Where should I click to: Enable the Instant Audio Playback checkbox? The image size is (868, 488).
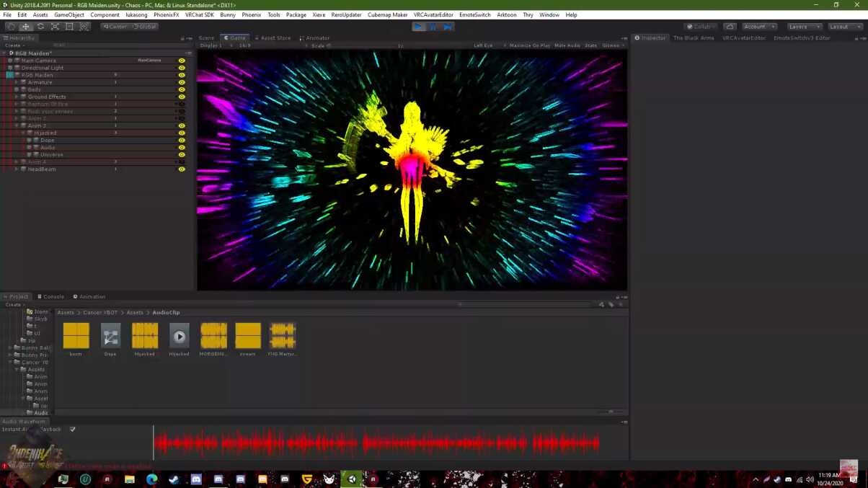tap(71, 429)
